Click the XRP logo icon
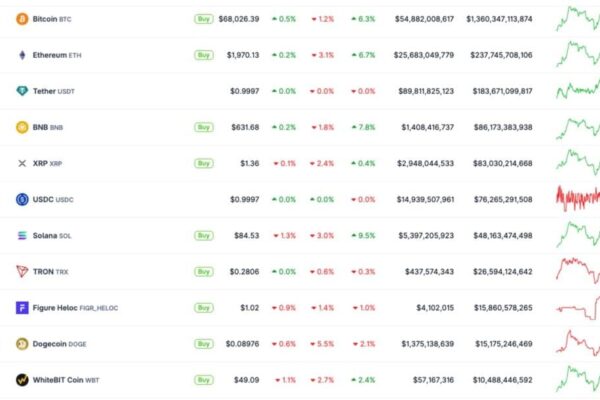This screenshot has width=600, height=400. pyautogui.click(x=22, y=163)
